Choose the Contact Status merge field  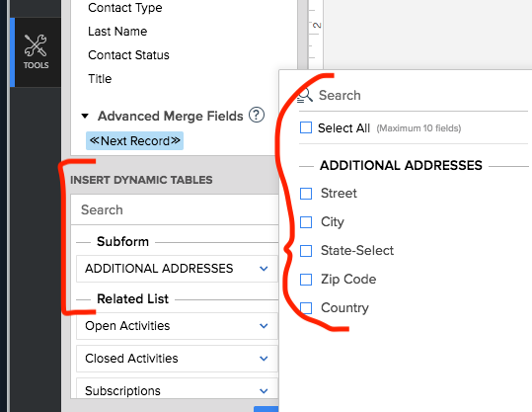128,55
